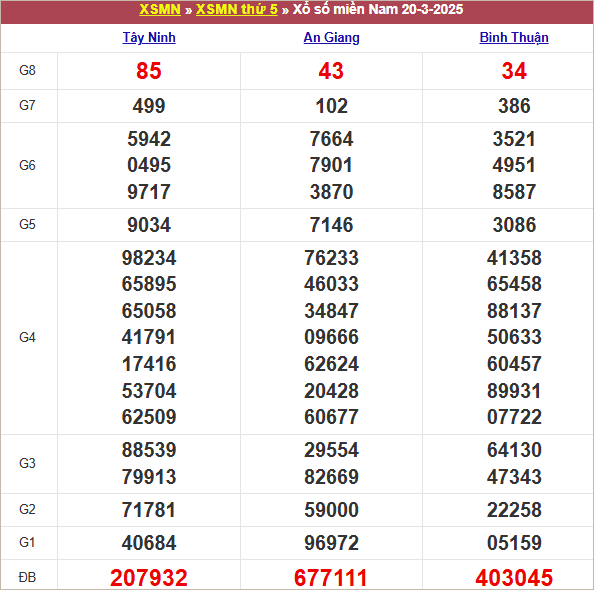Click the ĐB row label

(27, 577)
